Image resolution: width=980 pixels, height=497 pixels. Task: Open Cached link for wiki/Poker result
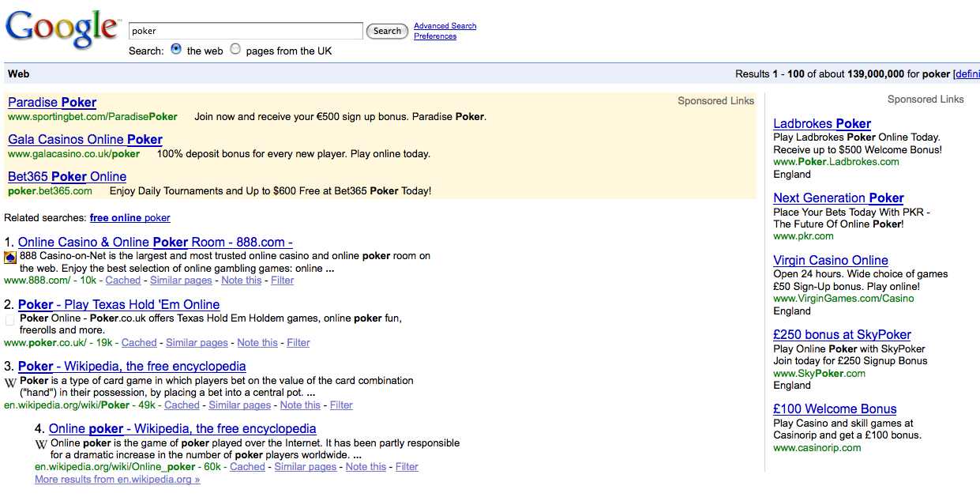(x=182, y=405)
